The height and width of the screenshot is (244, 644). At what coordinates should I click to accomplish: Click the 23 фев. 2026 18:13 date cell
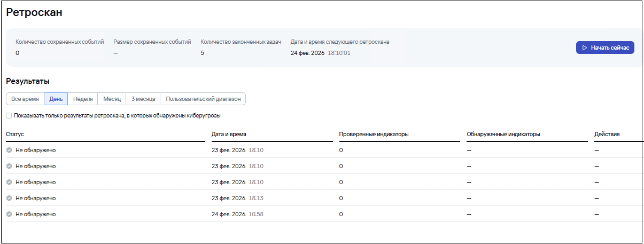coord(238,198)
